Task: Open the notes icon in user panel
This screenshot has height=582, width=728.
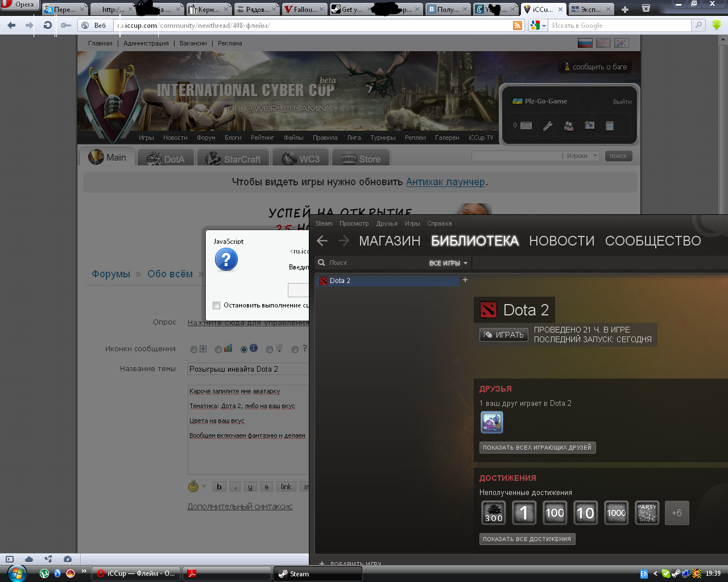Action: [610, 126]
